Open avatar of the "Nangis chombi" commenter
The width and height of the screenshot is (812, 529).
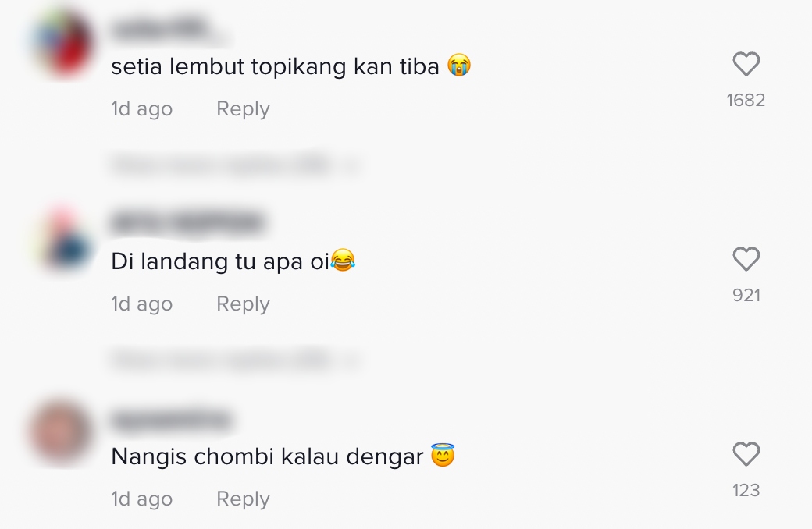(62, 433)
